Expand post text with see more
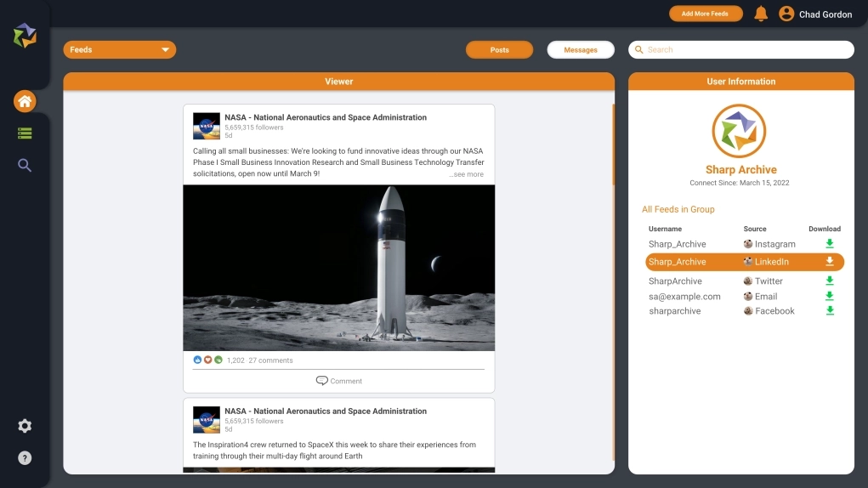The image size is (868, 488). coord(466,174)
